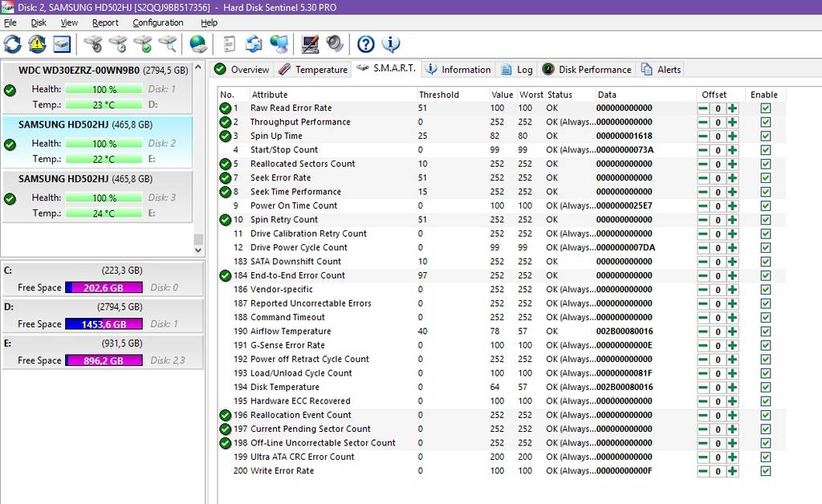The width and height of the screenshot is (822, 504).
Task: Open the File menu
Action: (10, 22)
